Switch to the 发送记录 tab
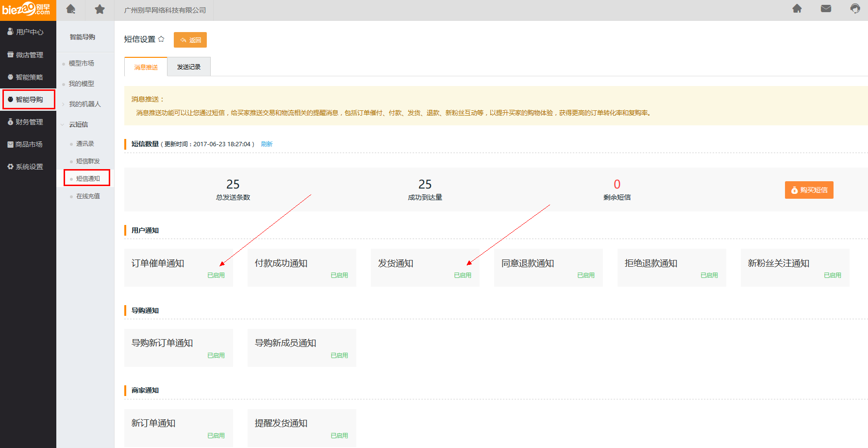Image resolution: width=868 pixels, height=448 pixels. pos(189,67)
